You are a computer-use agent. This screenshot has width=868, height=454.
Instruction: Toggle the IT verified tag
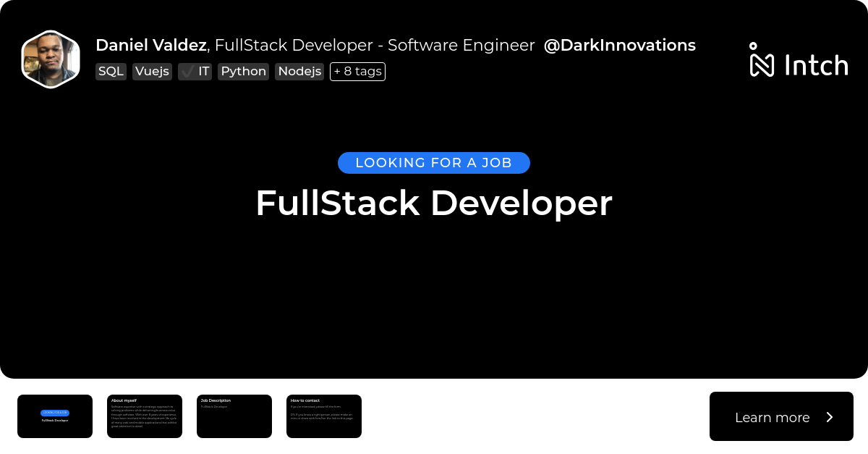tap(195, 71)
